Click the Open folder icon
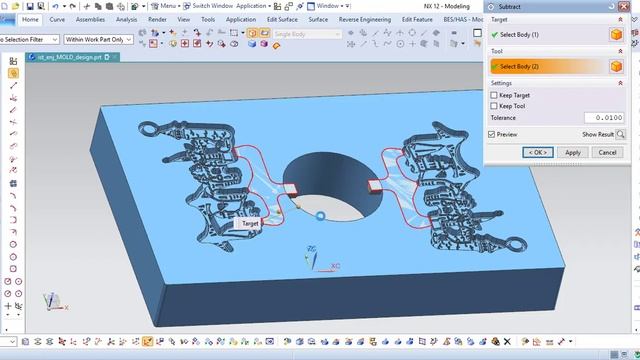This screenshot has height=360, width=640. (x=16, y=6)
